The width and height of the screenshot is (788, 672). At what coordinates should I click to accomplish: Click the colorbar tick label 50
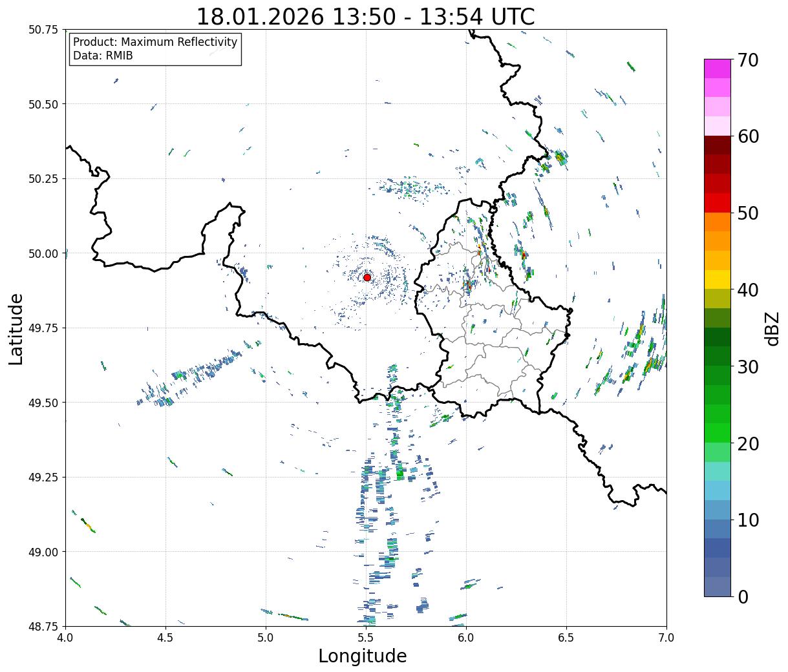coord(747,213)
